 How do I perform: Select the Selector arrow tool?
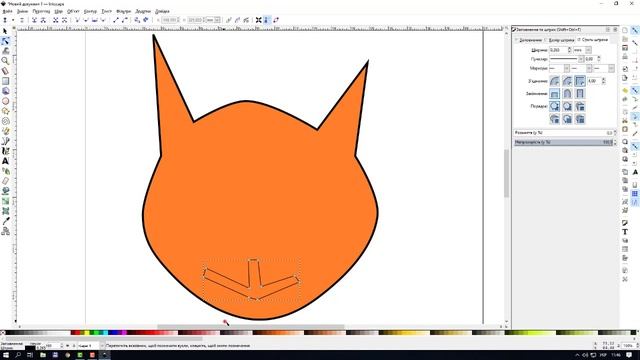5,31
